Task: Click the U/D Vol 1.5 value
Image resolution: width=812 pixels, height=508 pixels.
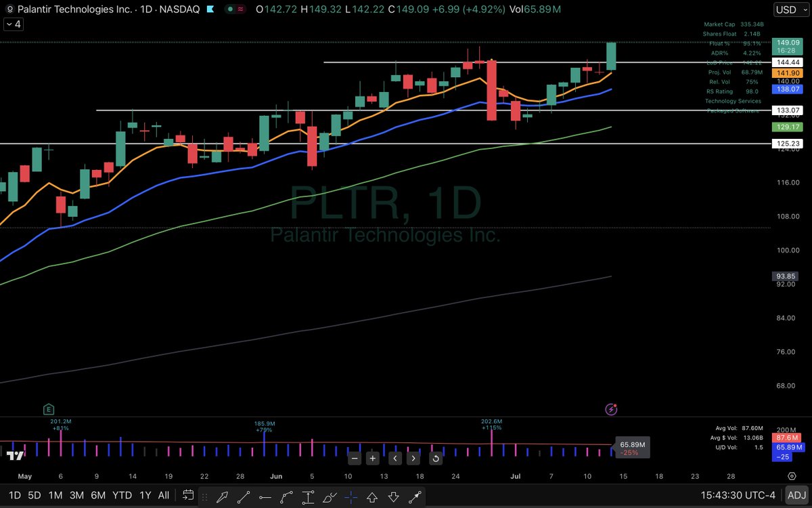Action: 758,447
